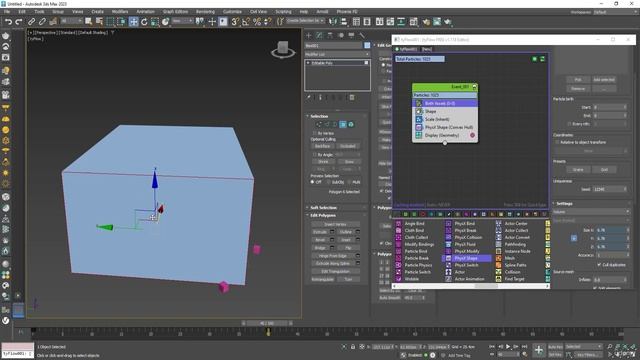This screenshot has height=360, width=640.
Task: Toggle Every nth checkbox in Particle birth
Action: [x=569, y=123]
